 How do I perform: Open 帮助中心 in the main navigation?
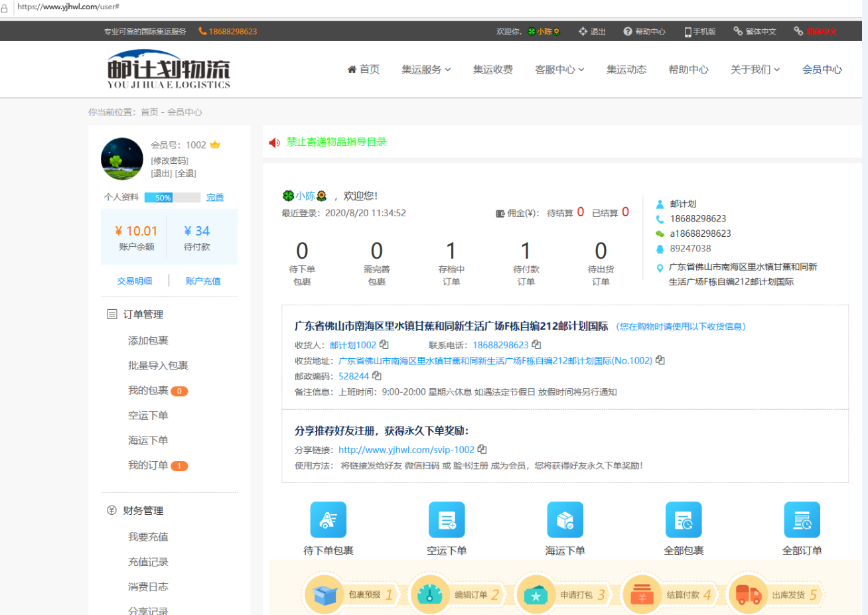click(x=689, y=69)
